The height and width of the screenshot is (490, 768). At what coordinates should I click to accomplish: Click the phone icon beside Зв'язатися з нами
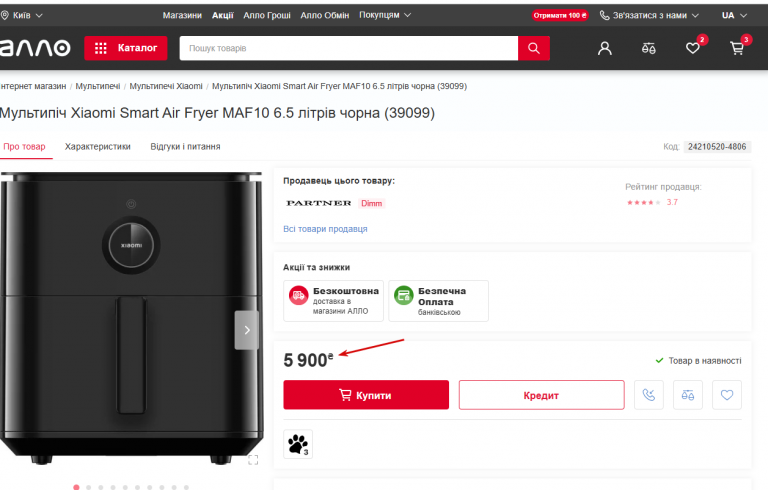605,15
